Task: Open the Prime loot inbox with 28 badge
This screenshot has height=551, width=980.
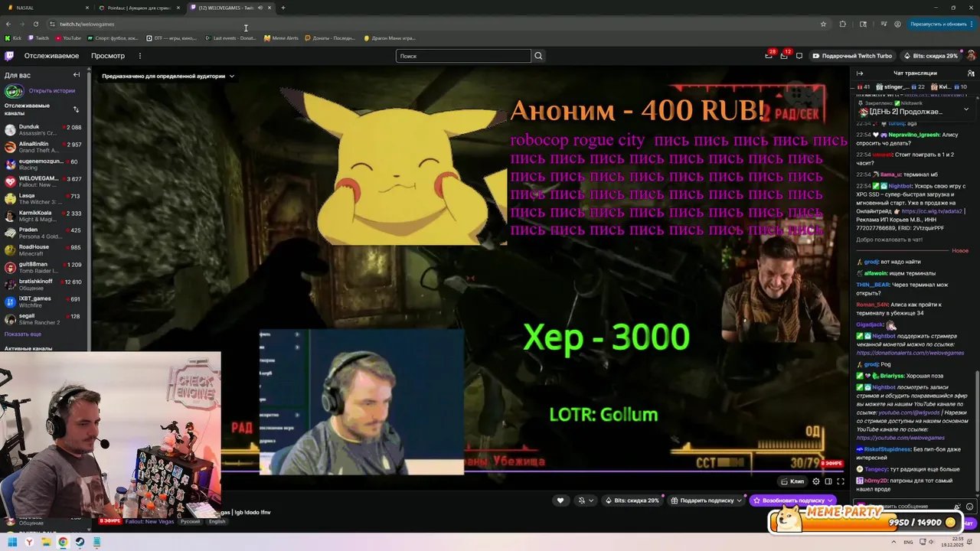Action: (769, 55)
